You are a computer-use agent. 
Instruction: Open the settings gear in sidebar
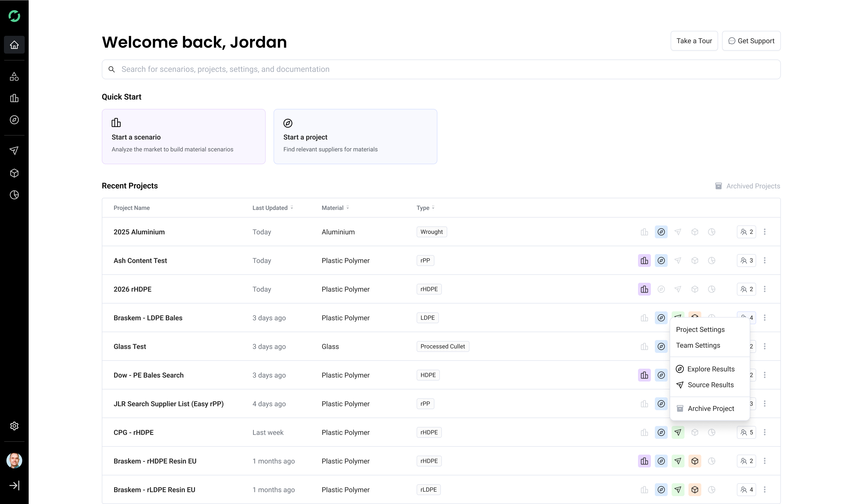[14, 426]
